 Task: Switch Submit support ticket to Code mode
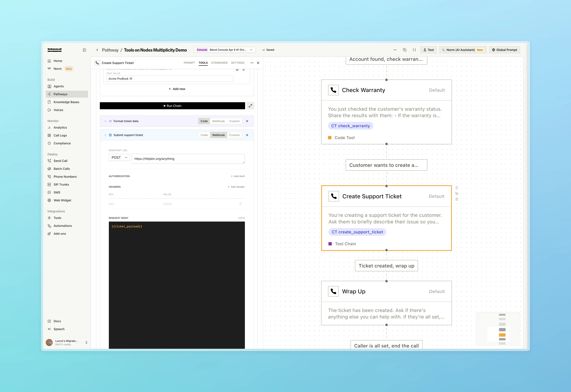(x=204, y=135)
